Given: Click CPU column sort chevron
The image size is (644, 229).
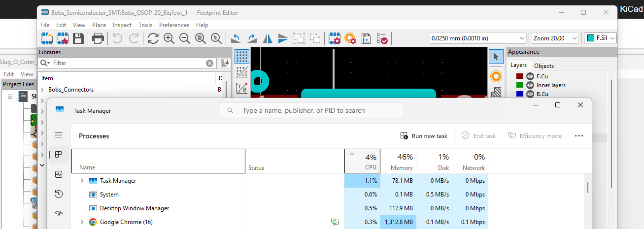Looking at the screenshot, I should (352, 154).
